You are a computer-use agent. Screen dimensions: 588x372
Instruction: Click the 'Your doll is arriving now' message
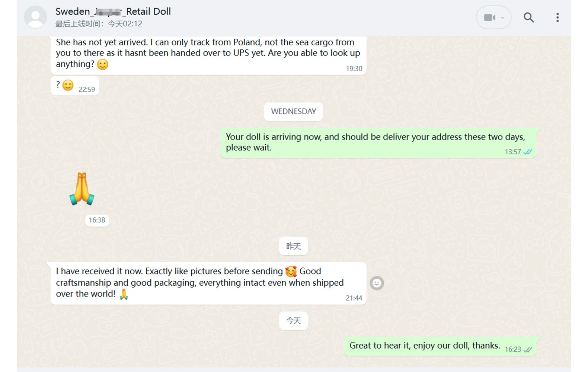[x=378, y=143]
